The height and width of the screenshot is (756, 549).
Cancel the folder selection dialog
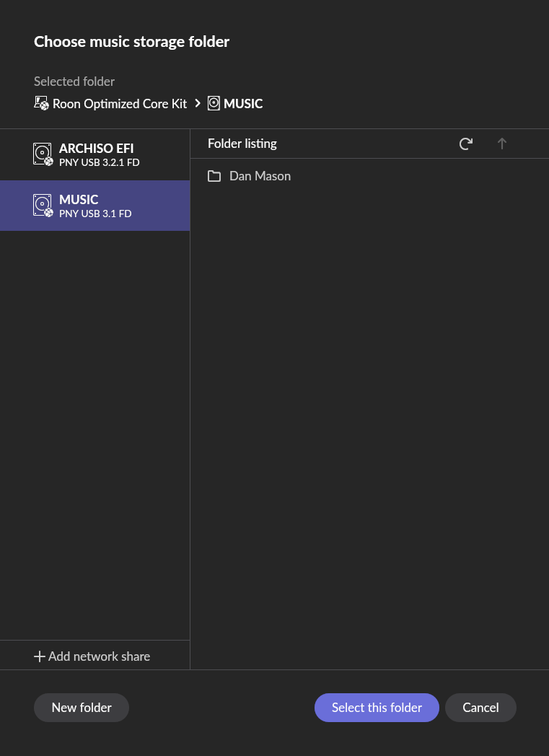(480, 708)
